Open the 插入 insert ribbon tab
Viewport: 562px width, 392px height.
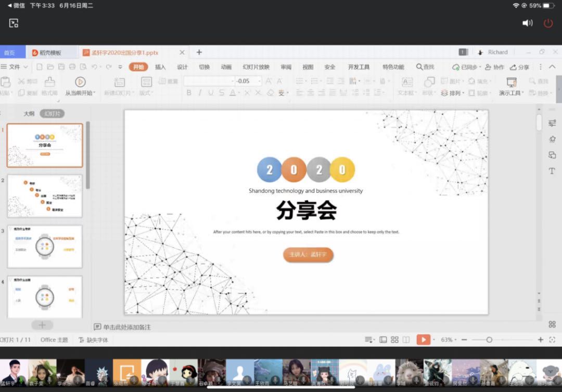160,67
